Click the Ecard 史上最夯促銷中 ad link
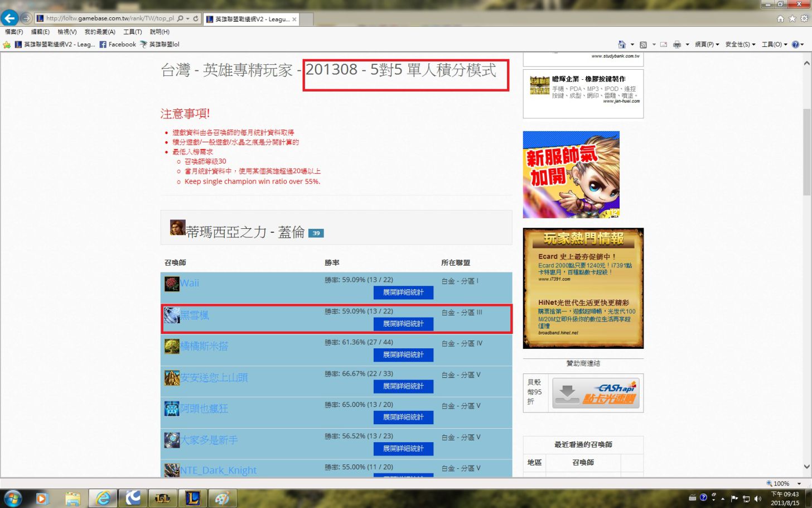Screen dimensions: 812x508 click(577, 257)
